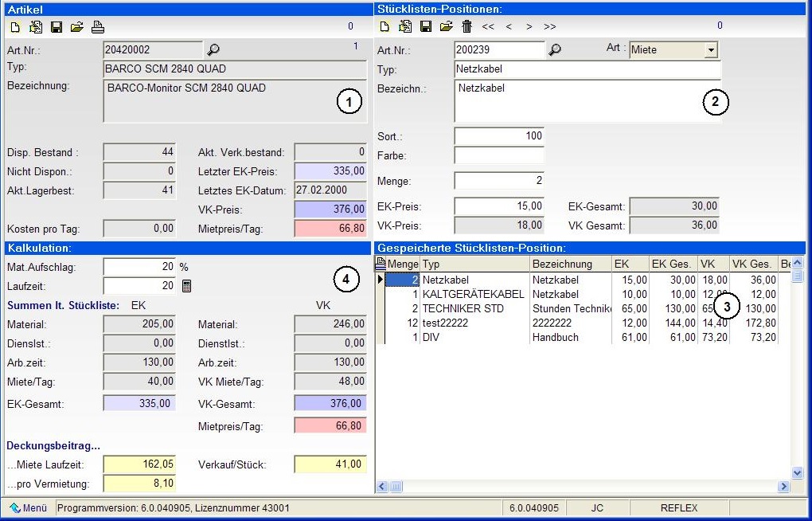The image size is (812, 521).
Task: Click into the Menge input field
Action: 499,180
